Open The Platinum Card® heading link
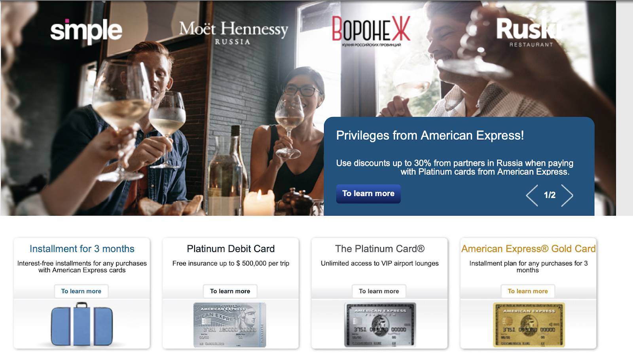The image size is (633, 364). [x=380, y=249]
